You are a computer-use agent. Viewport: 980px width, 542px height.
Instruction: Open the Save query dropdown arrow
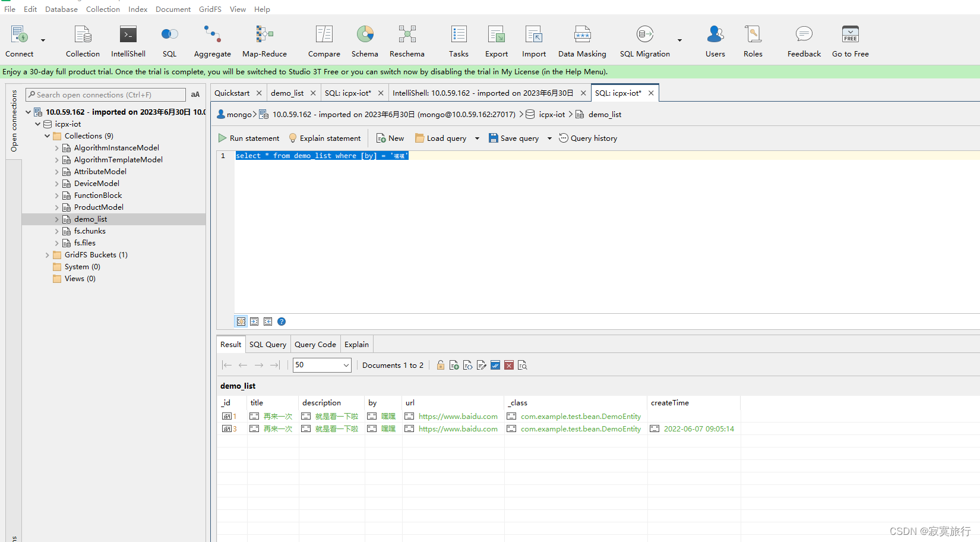(x=549, y=138)
